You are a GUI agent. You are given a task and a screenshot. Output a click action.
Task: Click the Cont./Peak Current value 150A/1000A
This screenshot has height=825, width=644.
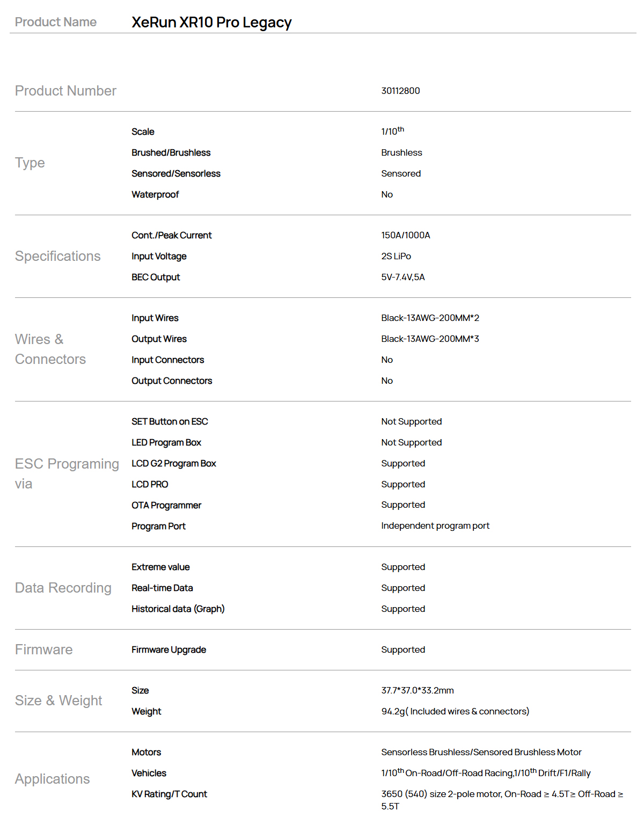pos(405,235)
